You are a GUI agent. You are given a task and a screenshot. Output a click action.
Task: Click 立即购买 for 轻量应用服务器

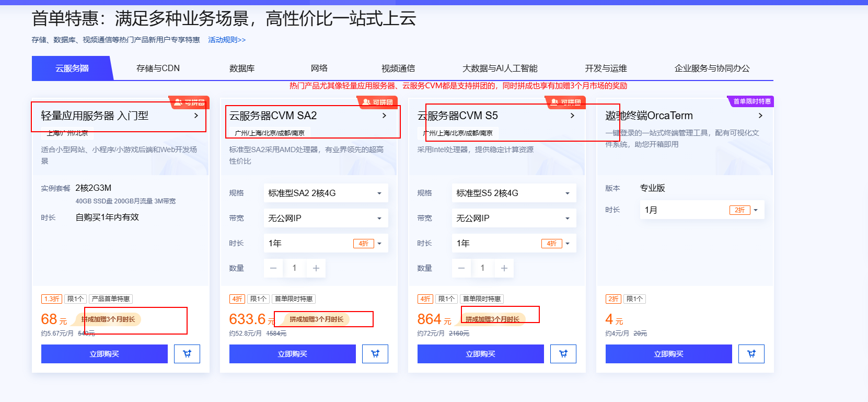[105, 354]
